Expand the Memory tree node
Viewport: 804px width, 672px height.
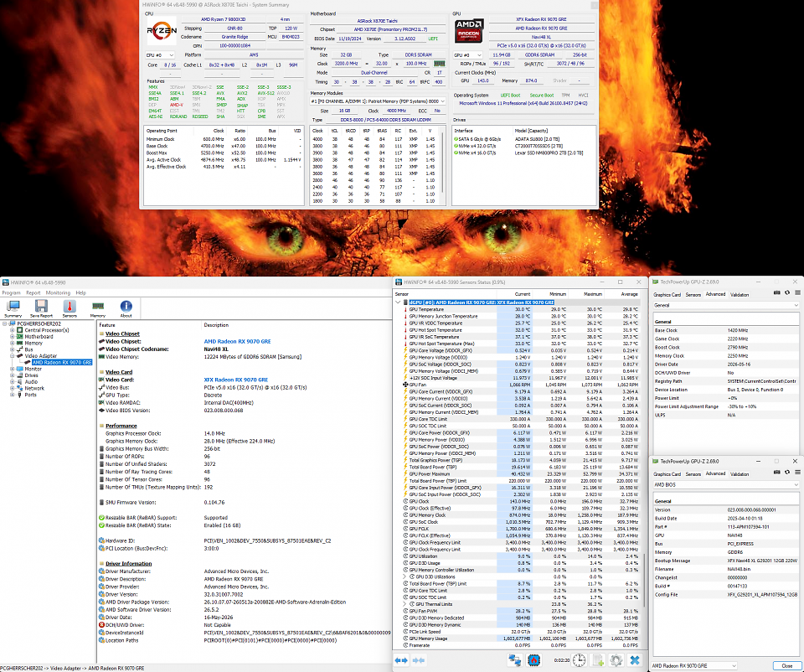pos(12,344)
